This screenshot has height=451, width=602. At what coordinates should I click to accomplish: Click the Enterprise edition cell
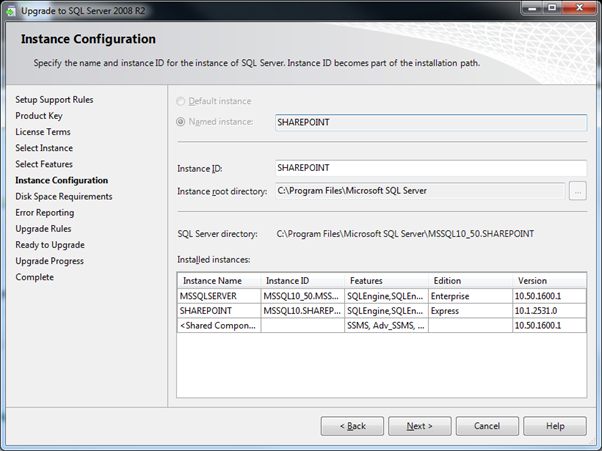[470, 296]
